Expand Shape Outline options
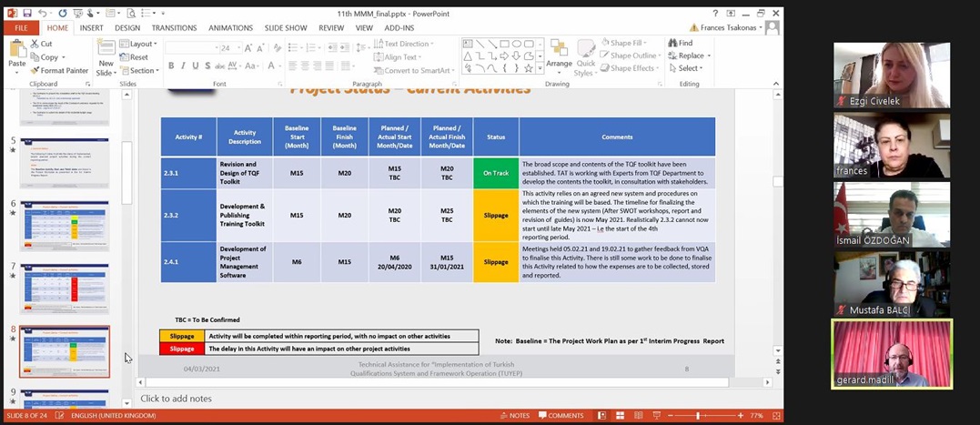 pos(631,56)
